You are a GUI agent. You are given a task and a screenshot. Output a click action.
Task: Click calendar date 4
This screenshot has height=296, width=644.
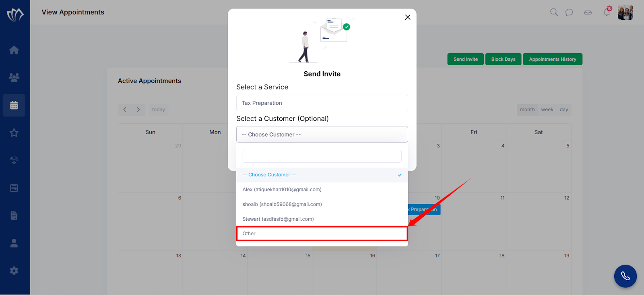pos(503,146)
